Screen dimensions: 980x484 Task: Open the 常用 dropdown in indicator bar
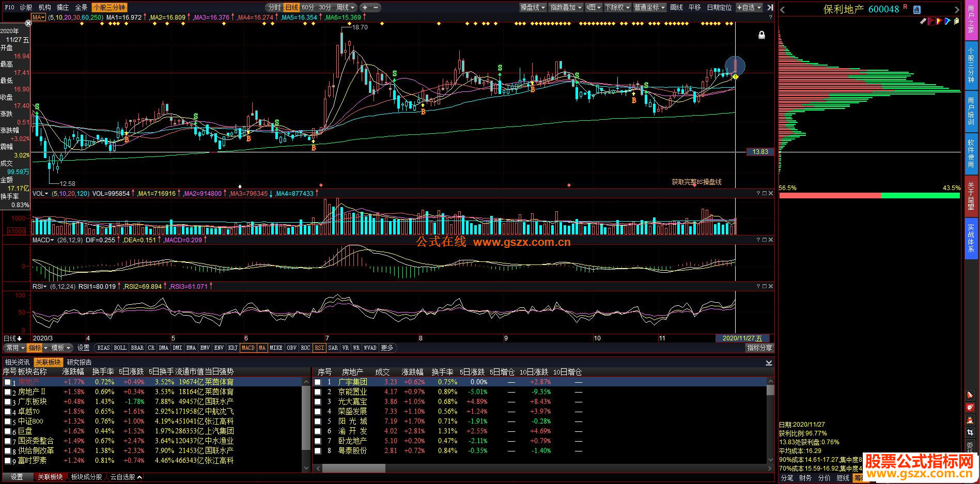tap(15, 348)
